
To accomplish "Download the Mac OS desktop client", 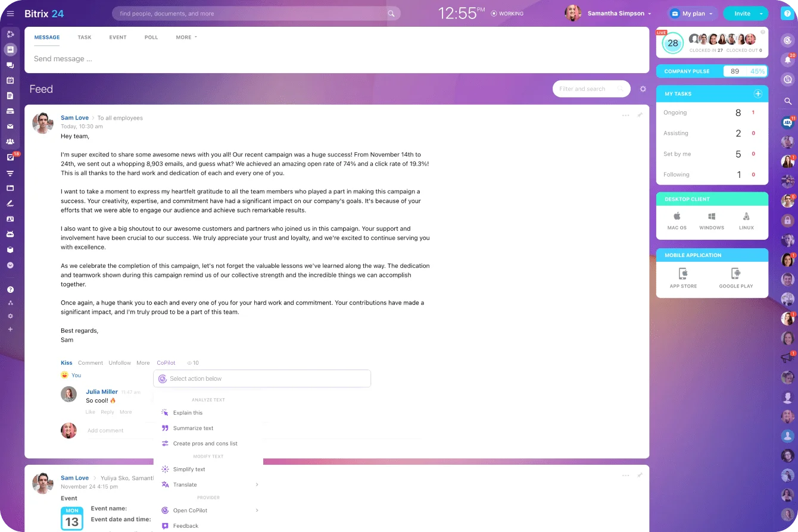I will [677, 220].
